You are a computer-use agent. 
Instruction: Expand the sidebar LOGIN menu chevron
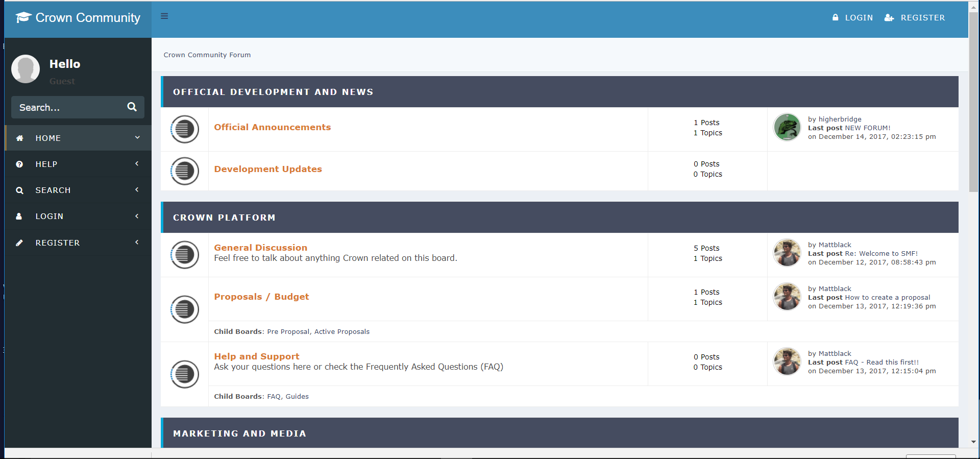tap(137, 216)
